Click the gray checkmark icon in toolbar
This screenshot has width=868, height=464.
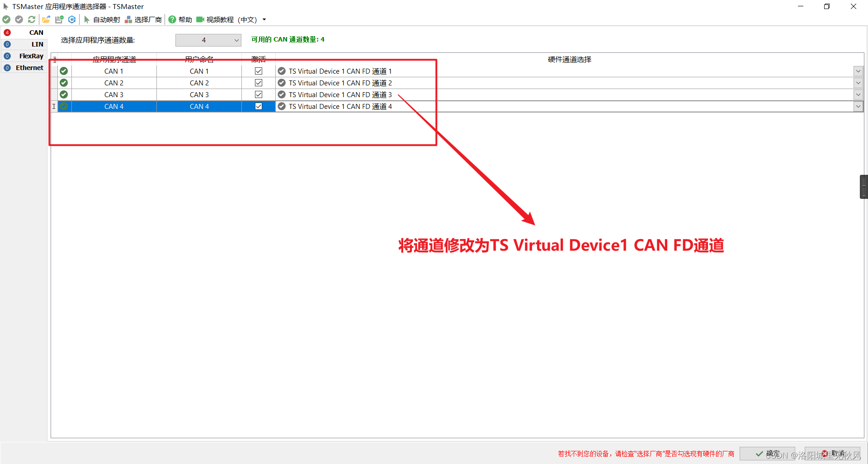point(19,19)
